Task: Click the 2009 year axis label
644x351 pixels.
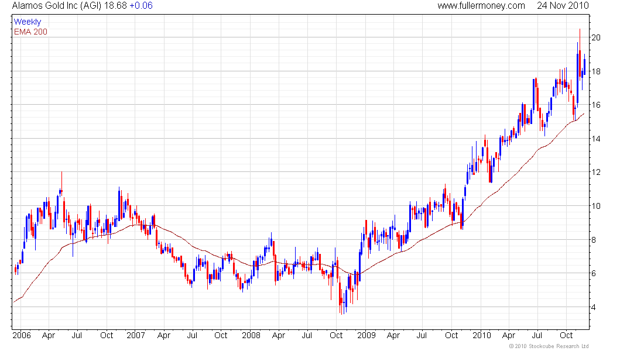Action: 366,335
